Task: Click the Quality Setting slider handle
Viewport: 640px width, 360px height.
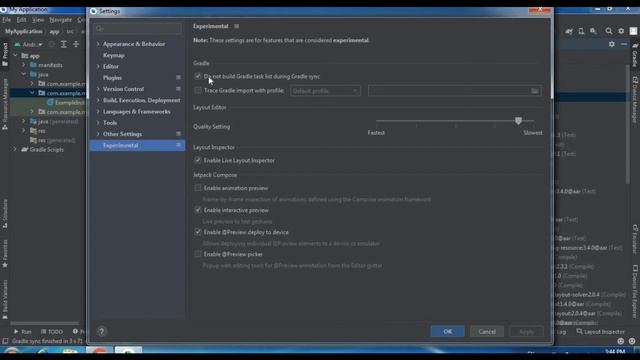Action: [518, 120]
